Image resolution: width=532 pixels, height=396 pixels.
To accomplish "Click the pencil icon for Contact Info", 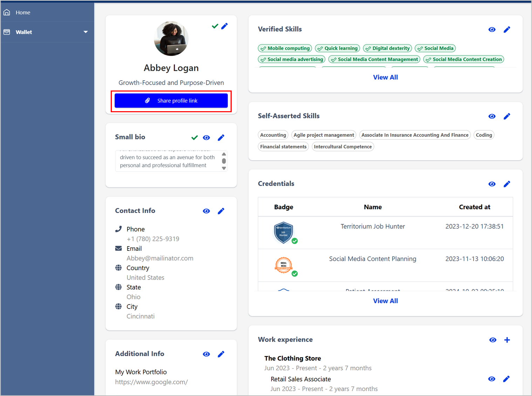I will 221,211.
